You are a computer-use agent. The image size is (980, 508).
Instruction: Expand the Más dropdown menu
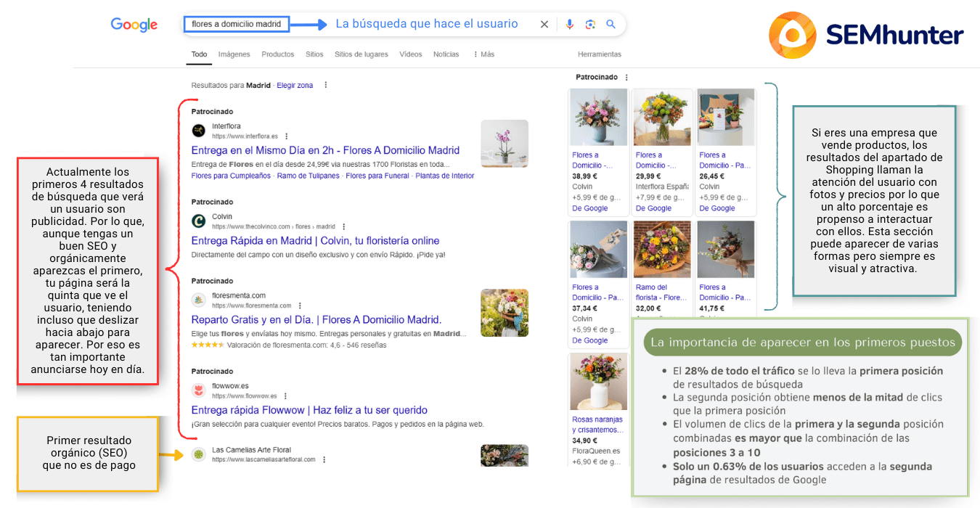[x=483, y=54]
